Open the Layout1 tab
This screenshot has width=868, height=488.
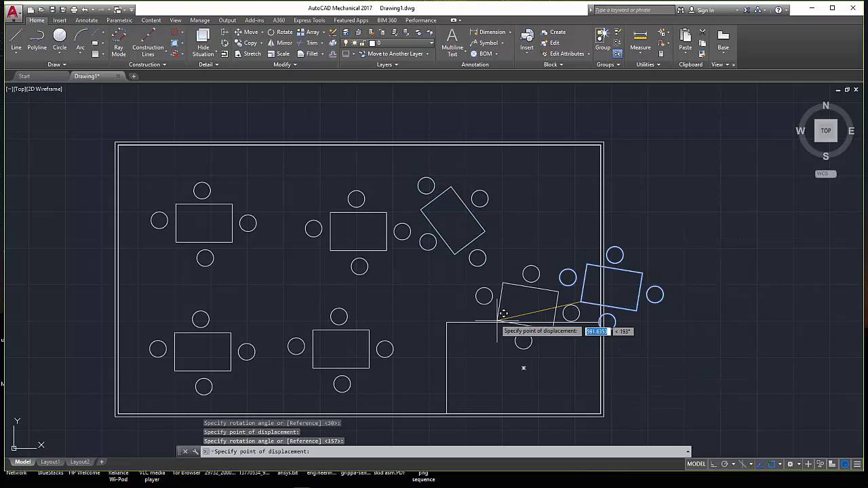[x=50, y=462]
